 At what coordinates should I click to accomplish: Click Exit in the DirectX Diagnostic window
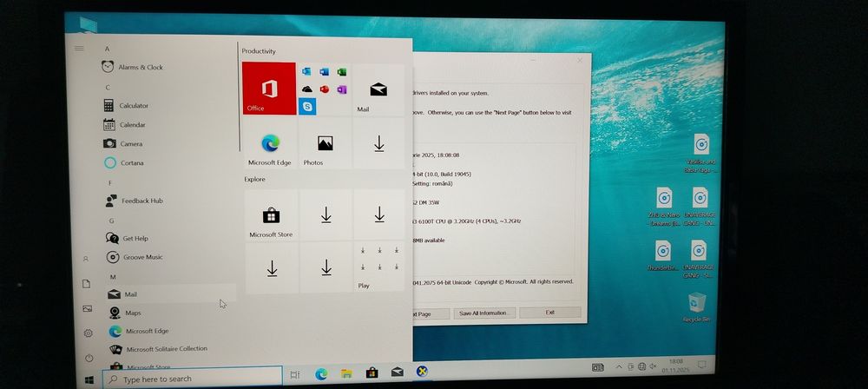550,313
